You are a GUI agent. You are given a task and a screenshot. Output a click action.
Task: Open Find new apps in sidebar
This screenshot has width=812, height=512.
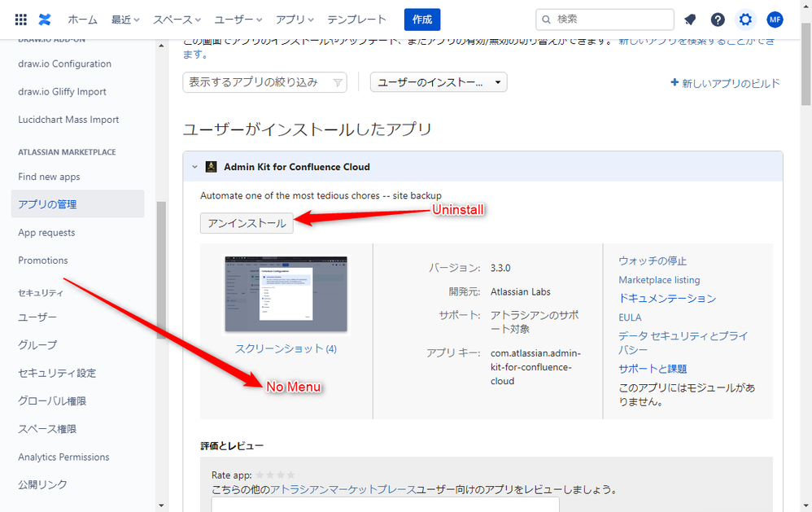click(49, 177)
